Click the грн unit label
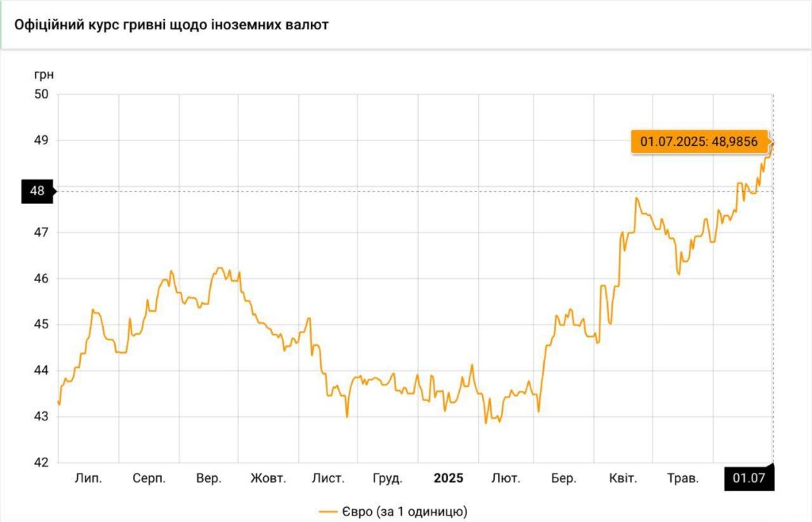This screenshot has height=522, width=812. [44, 75]
